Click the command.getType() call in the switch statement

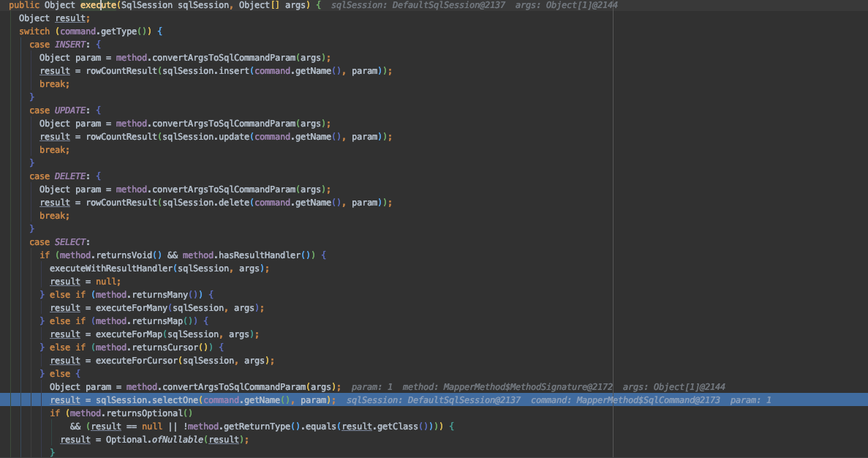pyautogui.click(x=105, y=31)
